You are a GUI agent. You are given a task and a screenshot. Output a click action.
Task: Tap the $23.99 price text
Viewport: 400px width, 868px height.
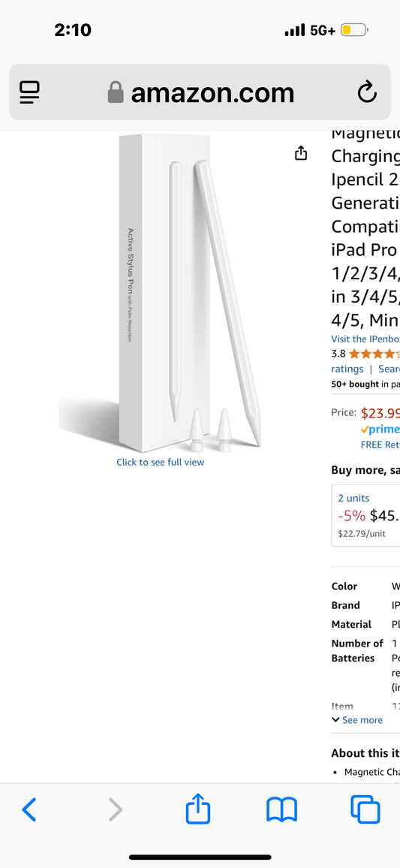coord(380,413)
